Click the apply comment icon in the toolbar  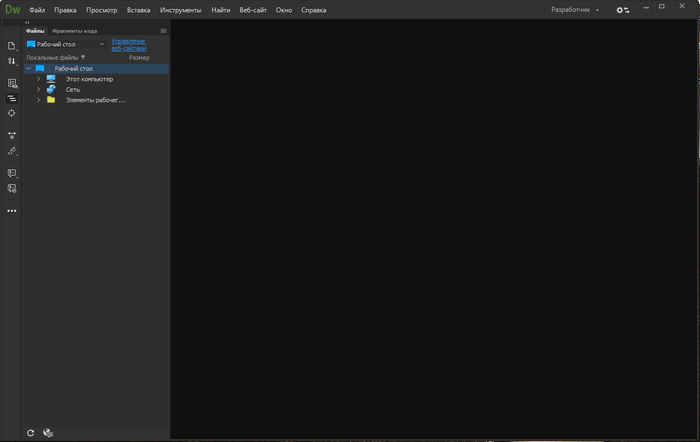click(x=12, y=174)
